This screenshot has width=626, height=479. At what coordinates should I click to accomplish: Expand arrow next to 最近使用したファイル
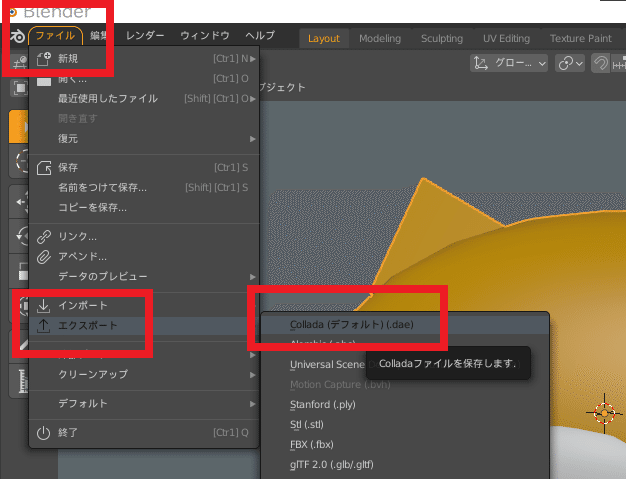(253, 99)
